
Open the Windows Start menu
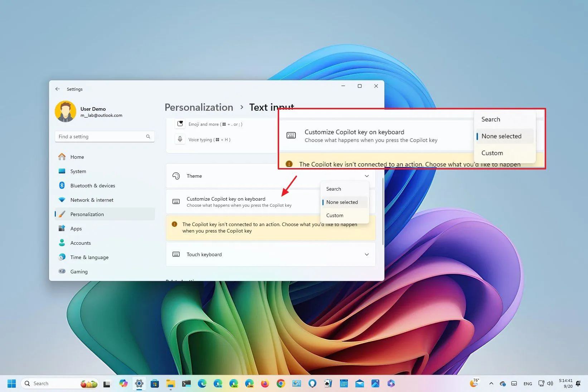[x=11, y=383]
